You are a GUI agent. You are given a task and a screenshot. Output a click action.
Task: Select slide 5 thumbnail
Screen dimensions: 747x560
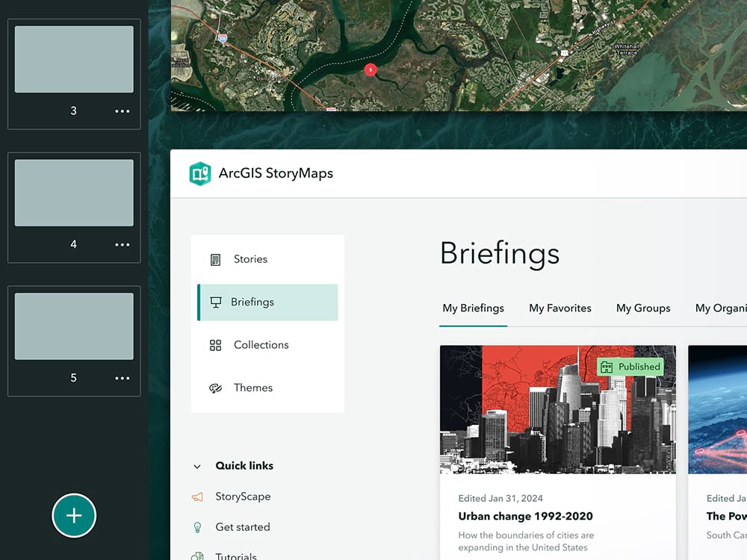(x=74, y=326)
